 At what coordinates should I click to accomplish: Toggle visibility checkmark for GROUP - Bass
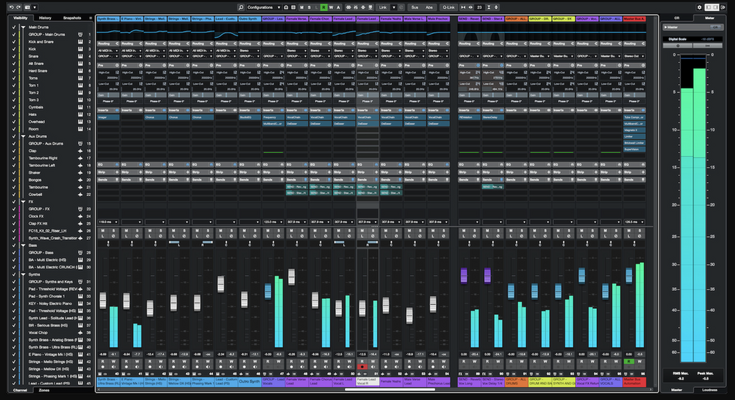click(x=14, y=253)
